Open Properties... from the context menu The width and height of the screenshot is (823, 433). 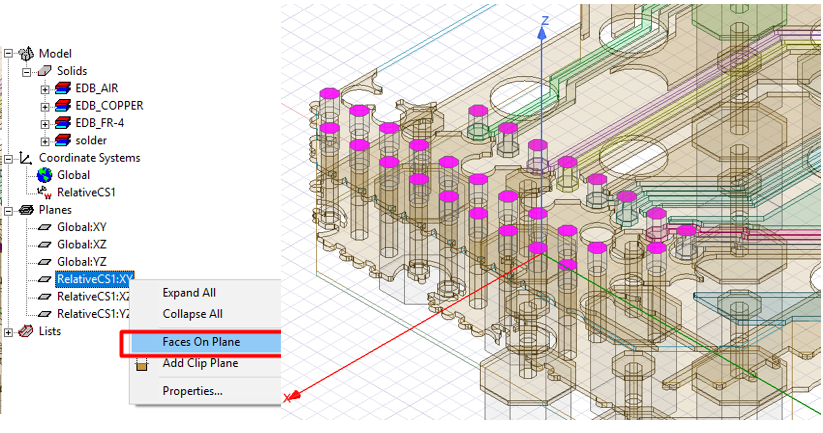click(192, 391)
